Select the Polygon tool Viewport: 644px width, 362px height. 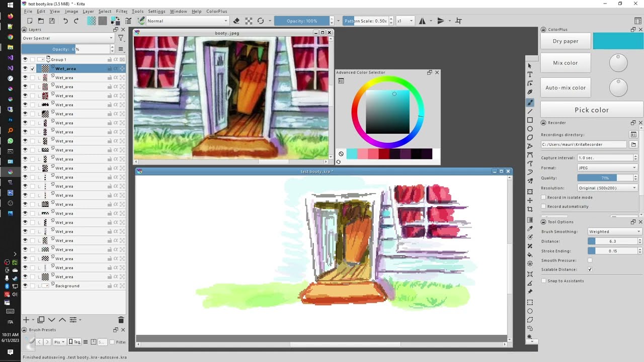pos(530,138)
